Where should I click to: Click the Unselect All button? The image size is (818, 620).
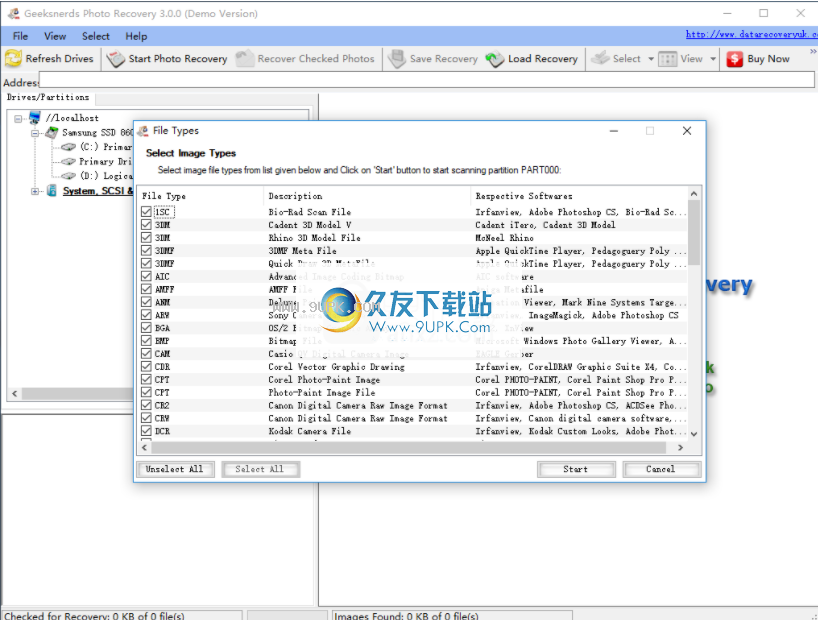(175, 469)
